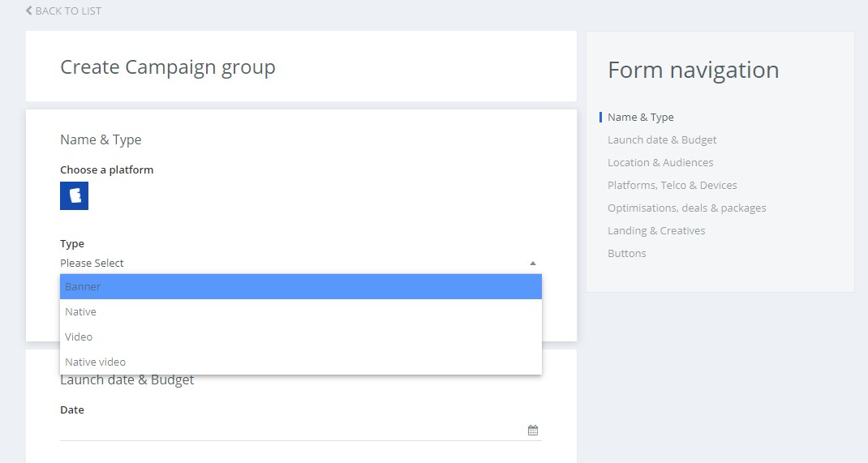Viewport: 868px width, 463px height.
Task: Click the Please Select type field
Action: [x=301, y=264]
